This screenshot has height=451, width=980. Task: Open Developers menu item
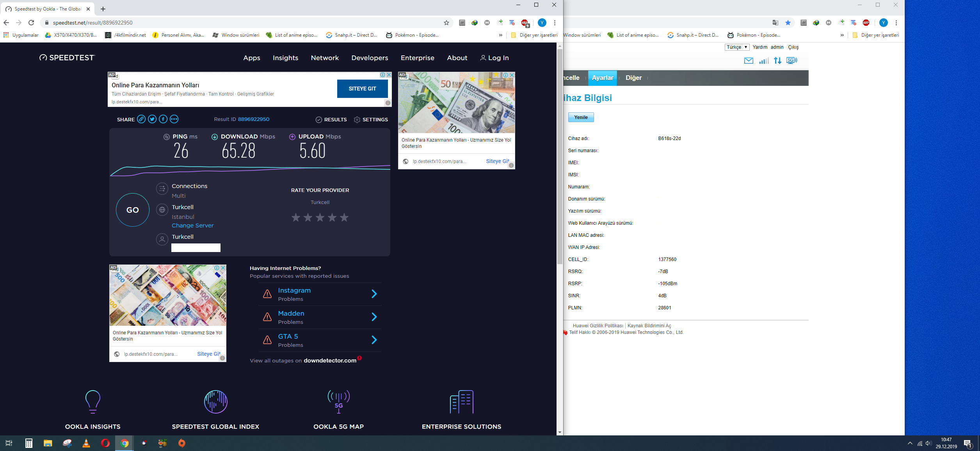point(370,58)
